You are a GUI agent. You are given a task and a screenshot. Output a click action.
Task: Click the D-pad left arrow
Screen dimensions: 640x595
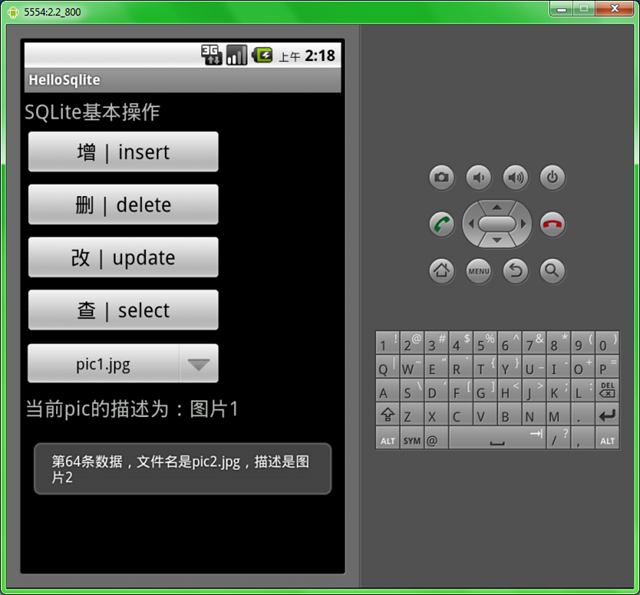pos(471,224)
